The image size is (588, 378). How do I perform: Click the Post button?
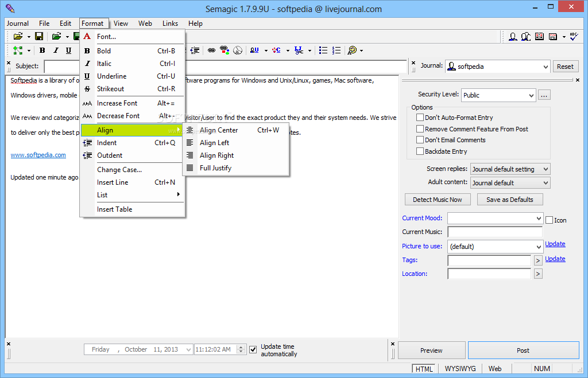tap(523, 350)
